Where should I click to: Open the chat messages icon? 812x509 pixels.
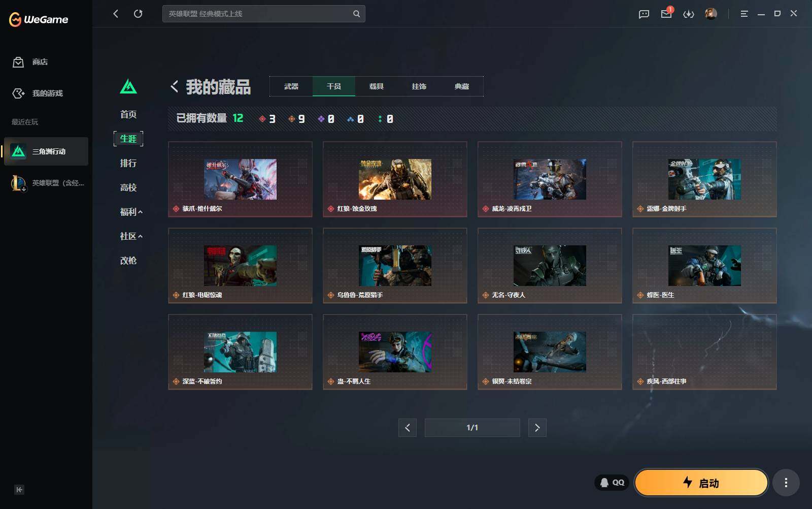[644, 14]
